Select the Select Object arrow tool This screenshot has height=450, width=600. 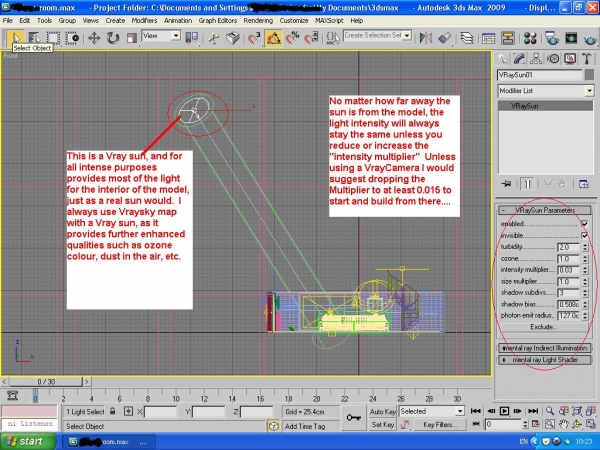pyautogui.click(x=15, y=38)
